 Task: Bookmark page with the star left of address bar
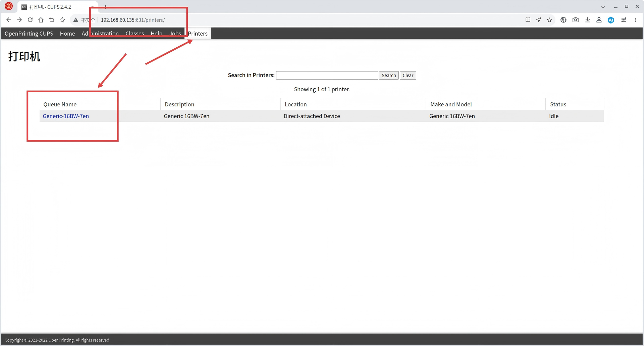click(62, 20)
